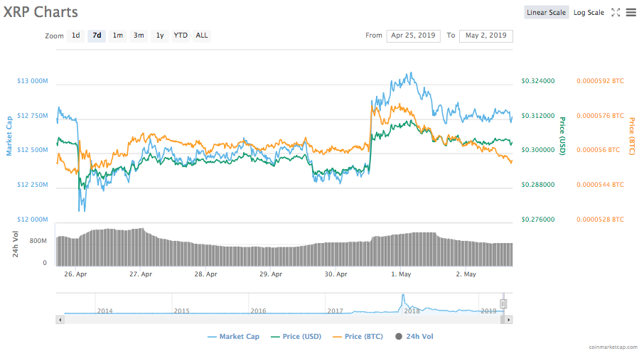Click the $13 000M axis label
The width and height of the screenshot is (644, 351).
click(x=33, y=81)
